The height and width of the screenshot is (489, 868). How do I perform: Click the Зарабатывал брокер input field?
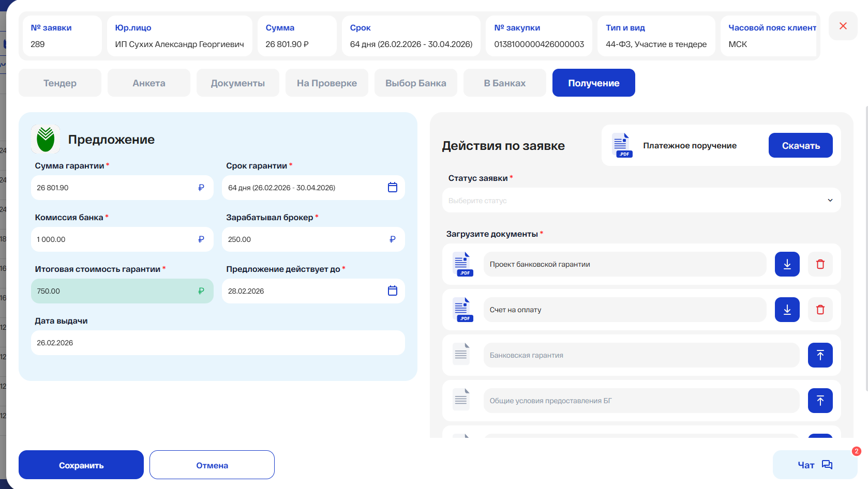coord(313,239)
